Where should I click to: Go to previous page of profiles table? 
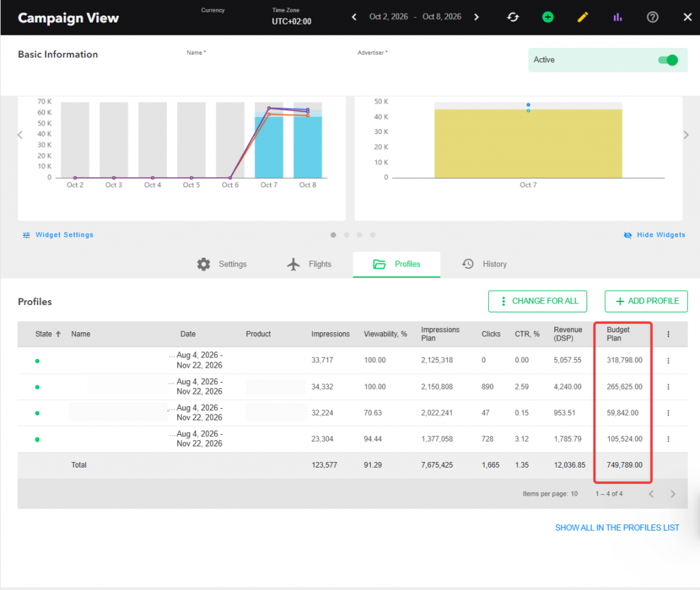[x=651, y=494]
